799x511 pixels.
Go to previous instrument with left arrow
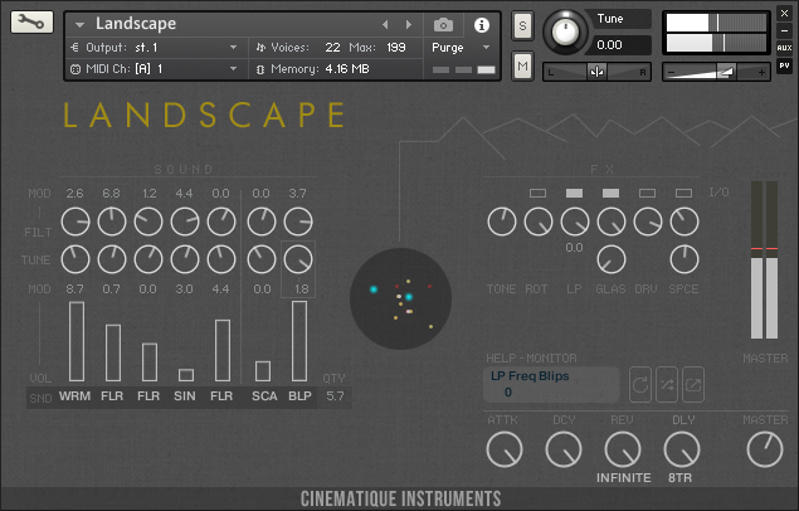point(385,24)
